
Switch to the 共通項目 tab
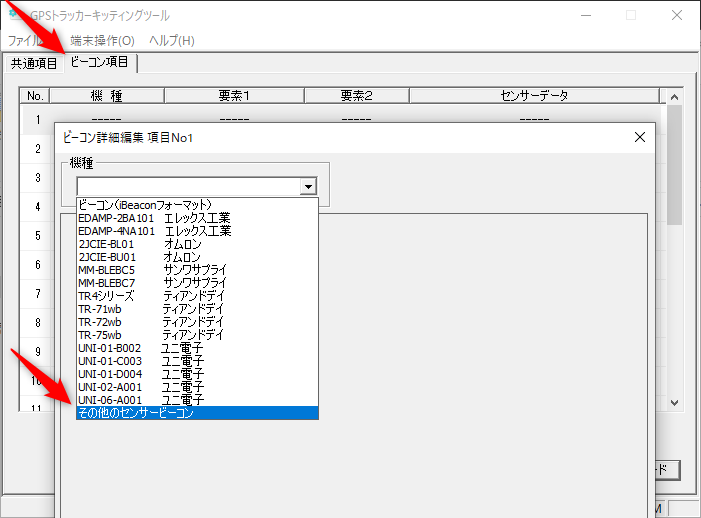[x=34, y=63]
